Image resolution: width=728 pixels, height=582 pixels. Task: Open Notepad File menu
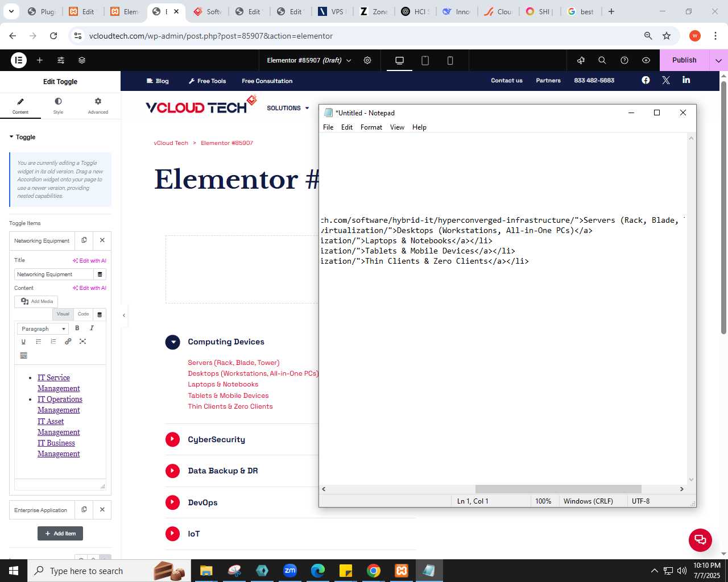click(328, 127)
